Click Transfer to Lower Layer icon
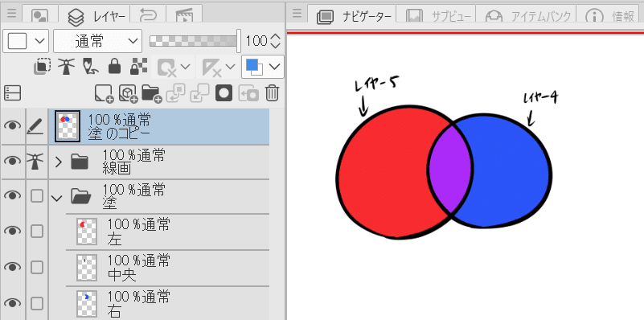The width and height of the screenshot is (644, 320). click(175, 93)
